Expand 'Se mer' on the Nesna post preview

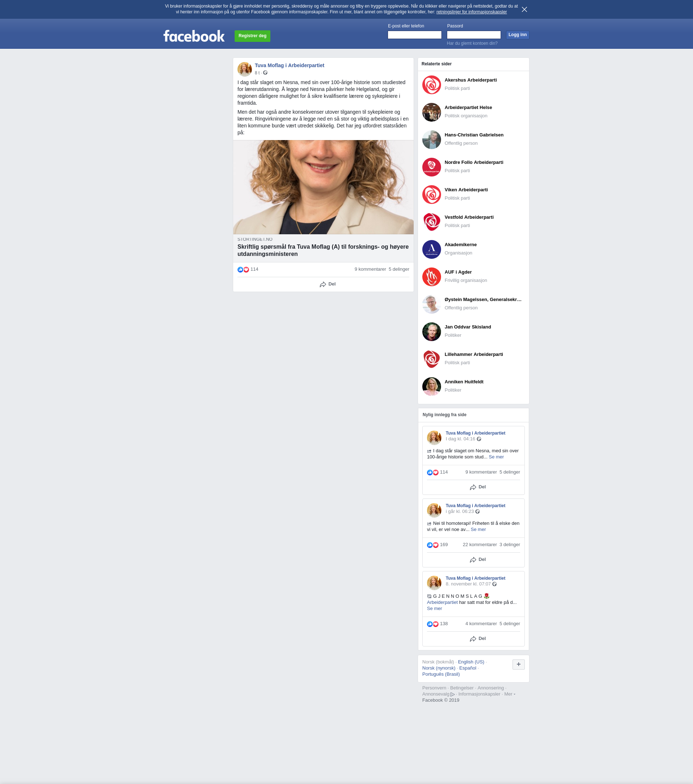coord(496,457)
